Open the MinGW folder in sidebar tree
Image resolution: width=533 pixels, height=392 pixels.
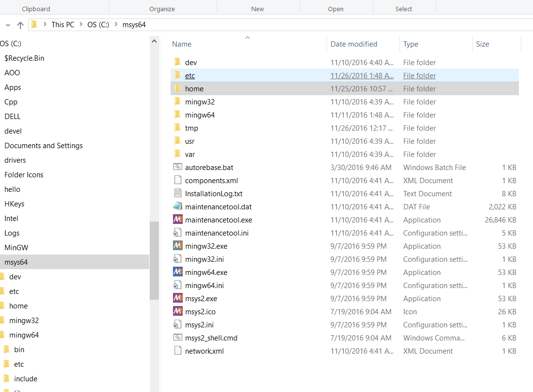[x=16, y=248]
